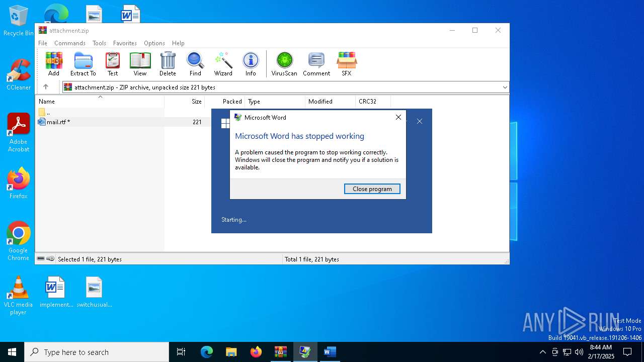Screen dimensions: 644x362
Task: Open Firefox from the taskbar
Action: pyautogui.click(x=256, y=352)
